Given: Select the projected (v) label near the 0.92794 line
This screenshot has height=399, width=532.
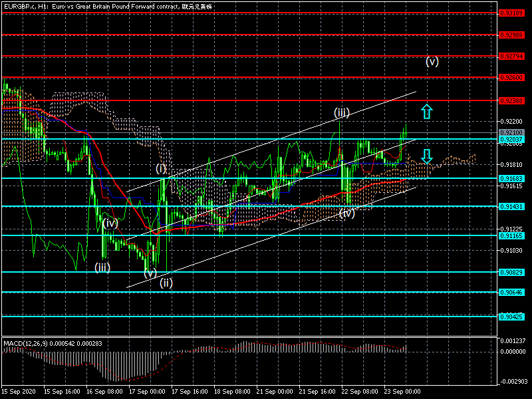Looking at the screenshot, I should tap(432, 61).
